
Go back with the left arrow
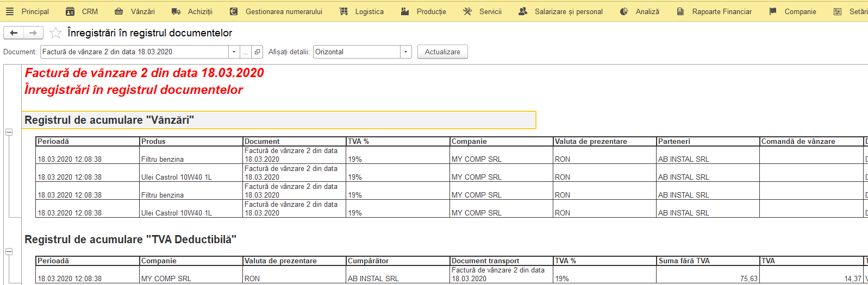[14, 33]
